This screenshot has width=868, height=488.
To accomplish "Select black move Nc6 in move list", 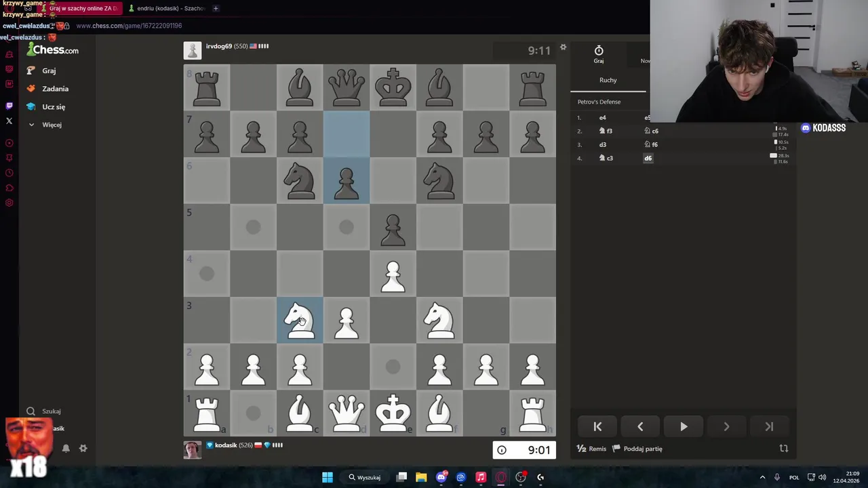I will click(x=651, y=131).
